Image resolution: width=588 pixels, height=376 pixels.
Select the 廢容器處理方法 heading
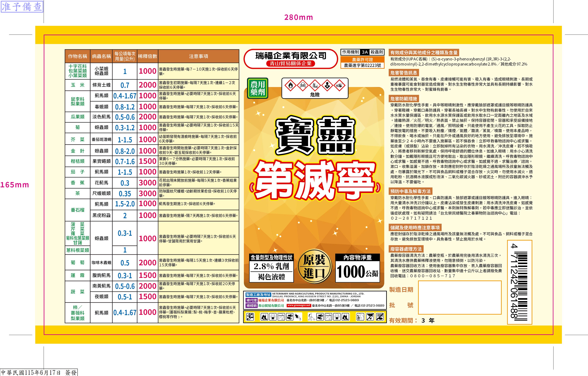pos(406,249)
